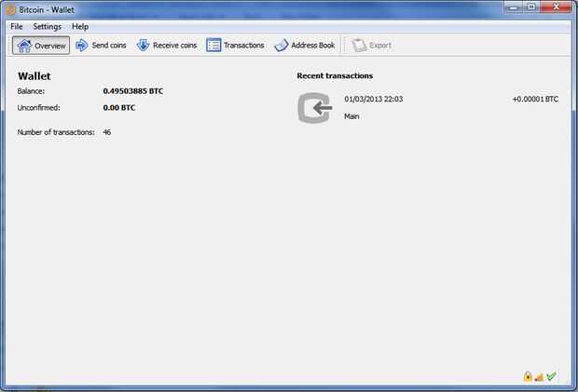This screenshot has height=392, width=578.
Task: Click the Export label text
Action: (380, 46)
